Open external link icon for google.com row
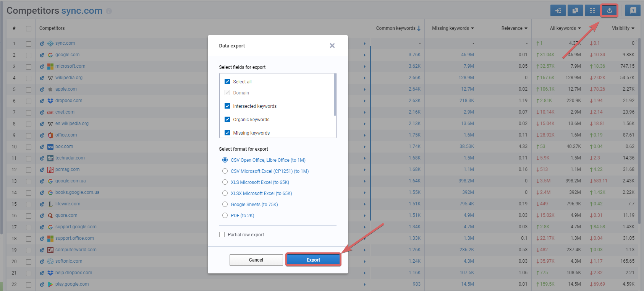 (42, 55)
